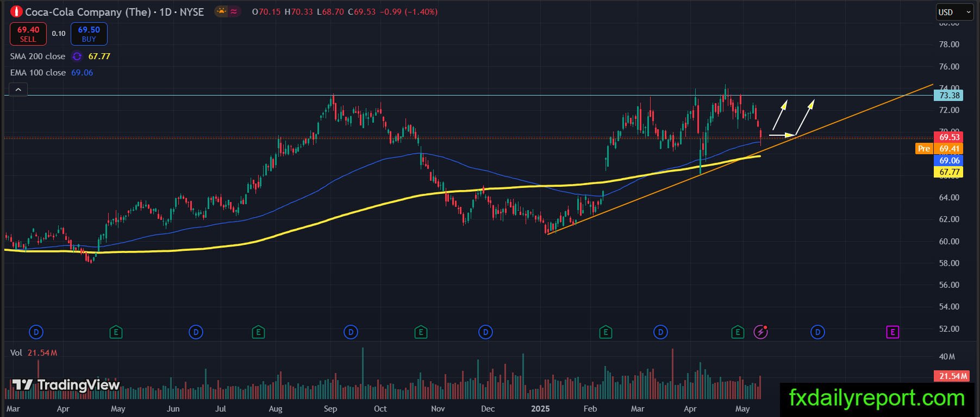Click the H70.33 high price value
This screenshot has width=980, height=417.
(298, 11)
